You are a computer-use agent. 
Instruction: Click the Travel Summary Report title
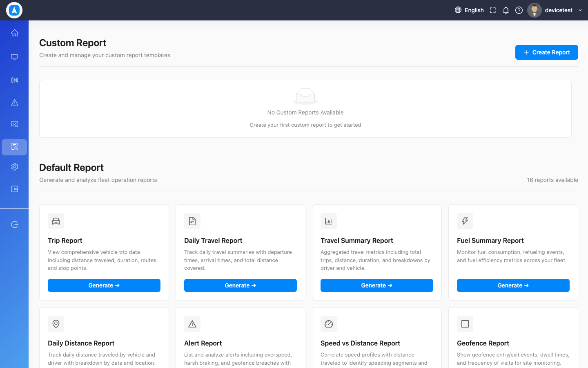pos(357,240)
